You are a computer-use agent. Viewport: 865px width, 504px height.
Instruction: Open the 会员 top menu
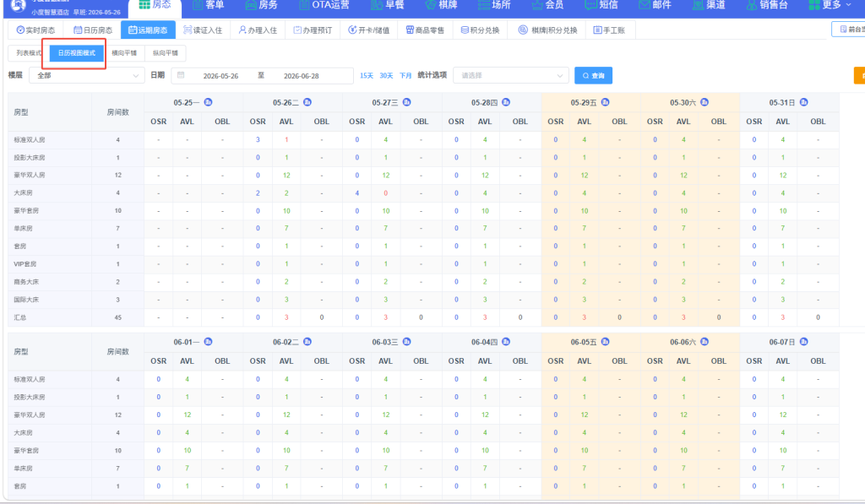[x=547, y=5]
